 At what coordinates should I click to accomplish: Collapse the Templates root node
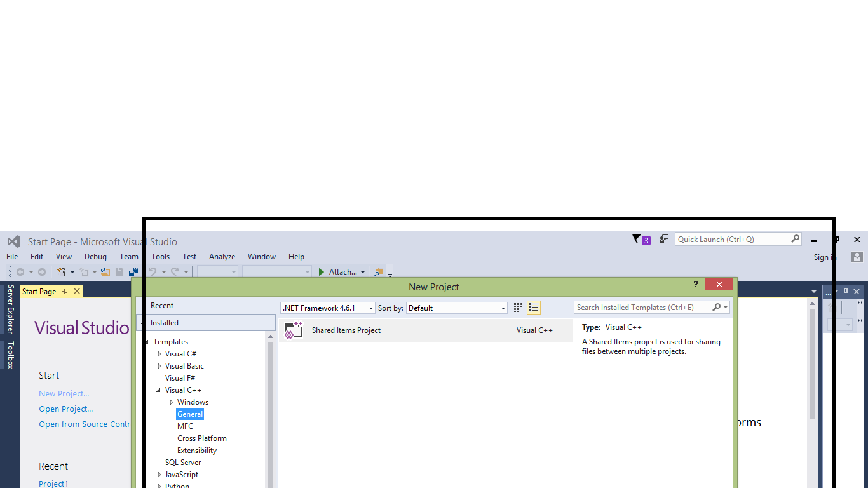pyautogui.click(x=147, y=342)
